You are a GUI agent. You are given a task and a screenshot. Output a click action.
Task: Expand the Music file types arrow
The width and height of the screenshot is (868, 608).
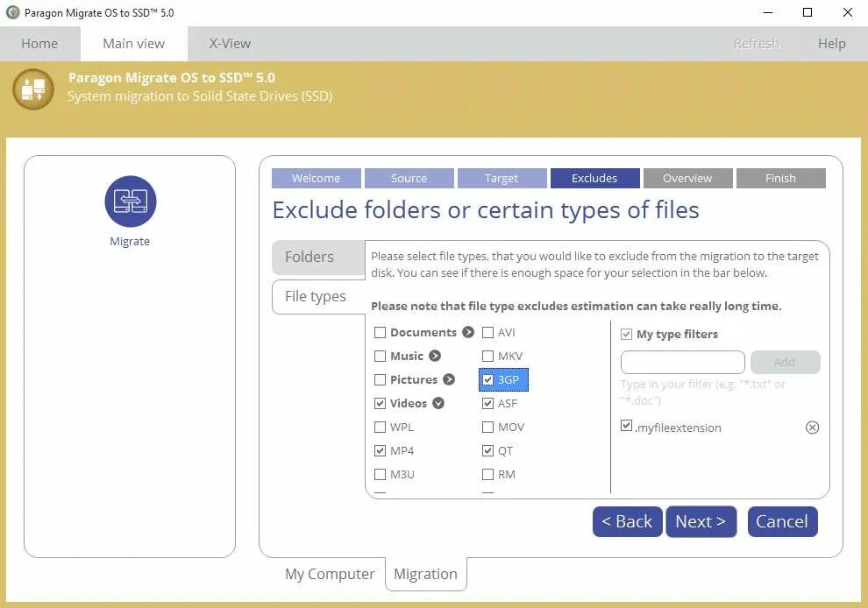point(435,356)
